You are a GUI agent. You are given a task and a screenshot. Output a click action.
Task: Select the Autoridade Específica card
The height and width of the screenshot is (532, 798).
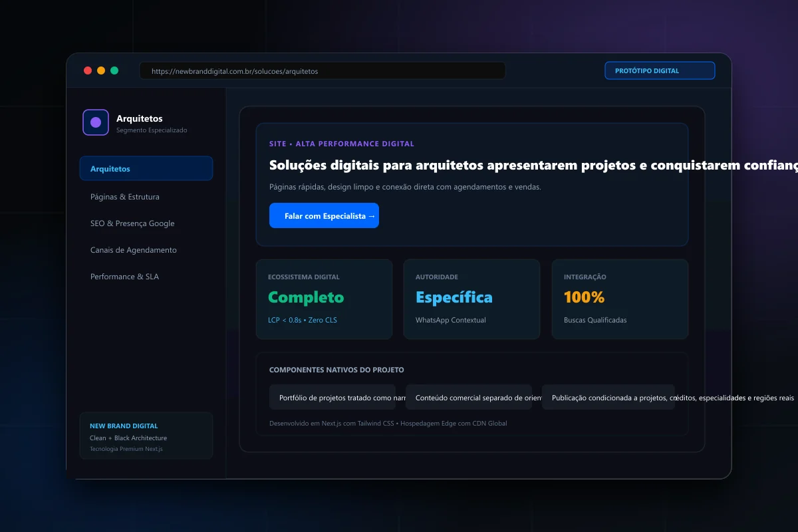(471, 299)
